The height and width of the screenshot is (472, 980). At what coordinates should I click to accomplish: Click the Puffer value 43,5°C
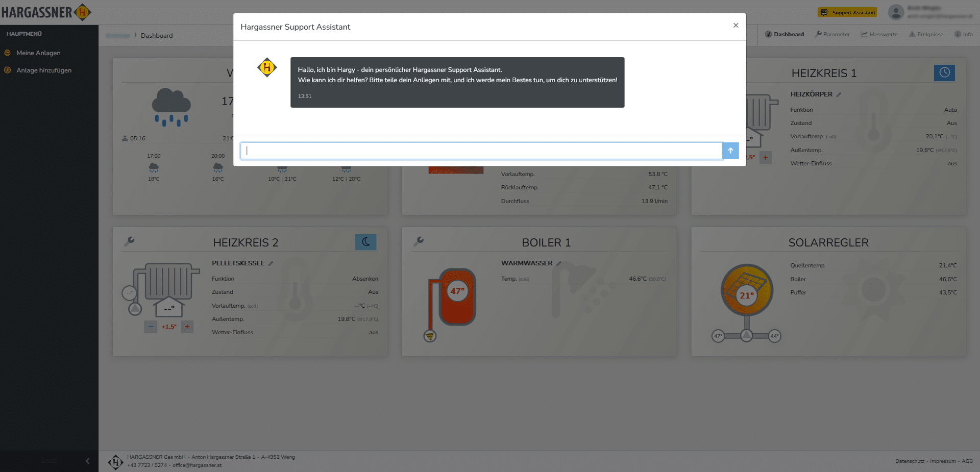(948, 292)
